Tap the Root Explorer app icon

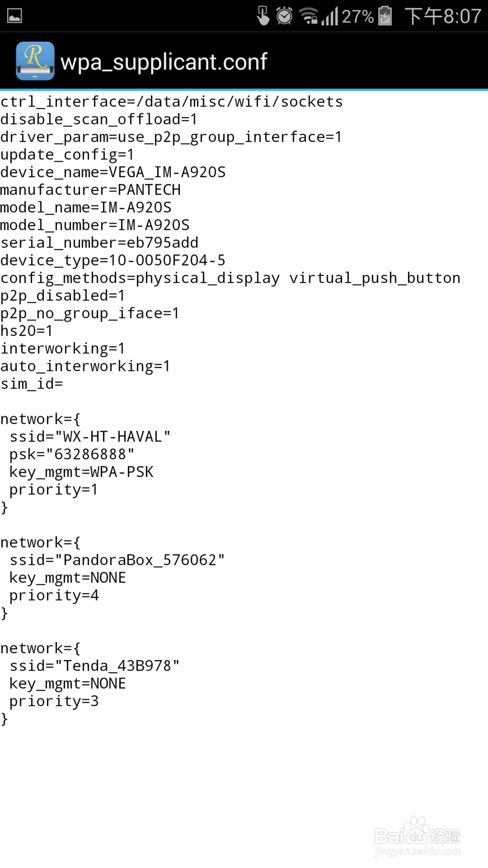(x=35, y=61)
